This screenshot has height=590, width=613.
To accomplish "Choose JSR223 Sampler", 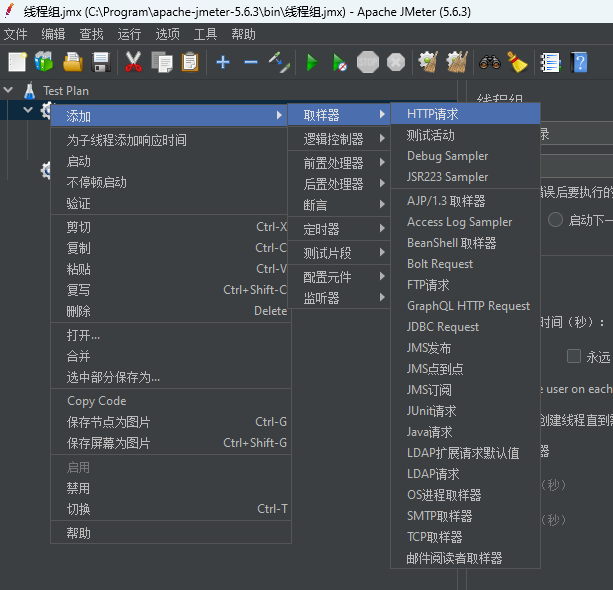I will point(465,177).
